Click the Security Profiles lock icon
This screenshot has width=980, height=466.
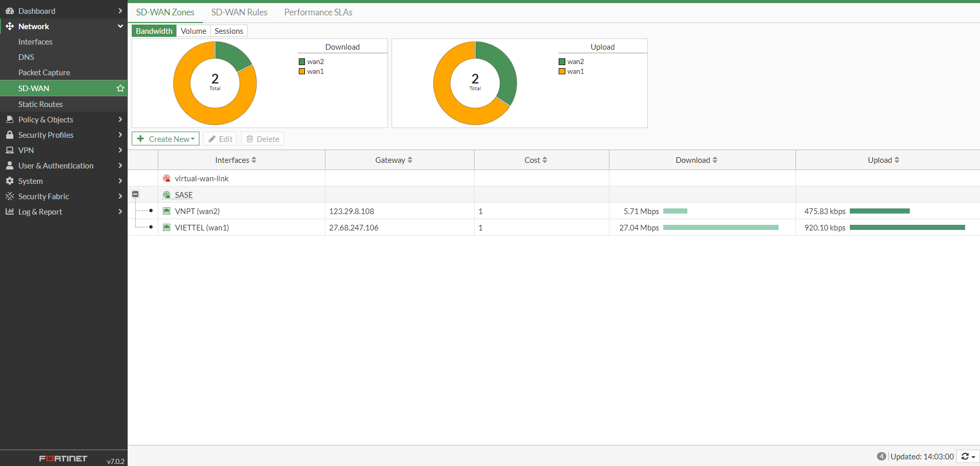(10, 135)
